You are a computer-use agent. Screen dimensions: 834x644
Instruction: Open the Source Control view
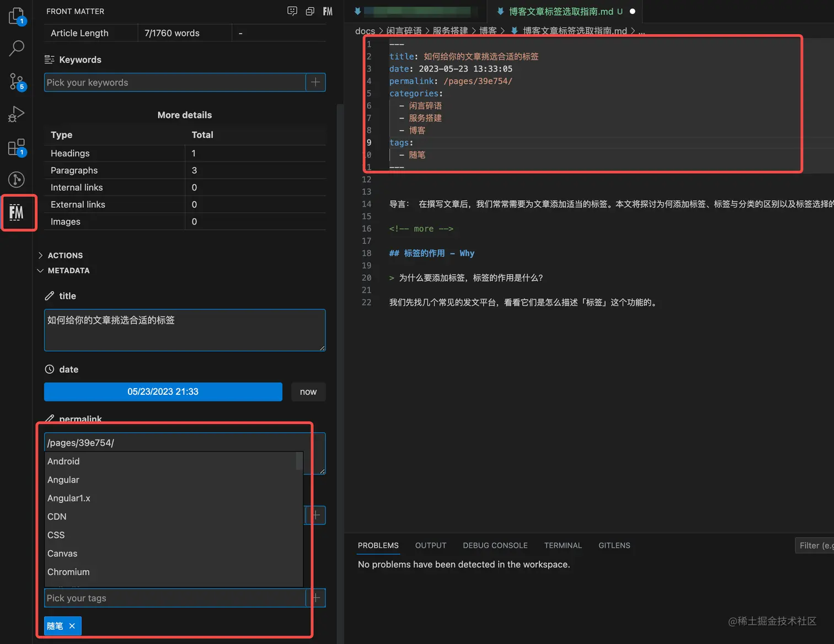click(x=17, y=82)
